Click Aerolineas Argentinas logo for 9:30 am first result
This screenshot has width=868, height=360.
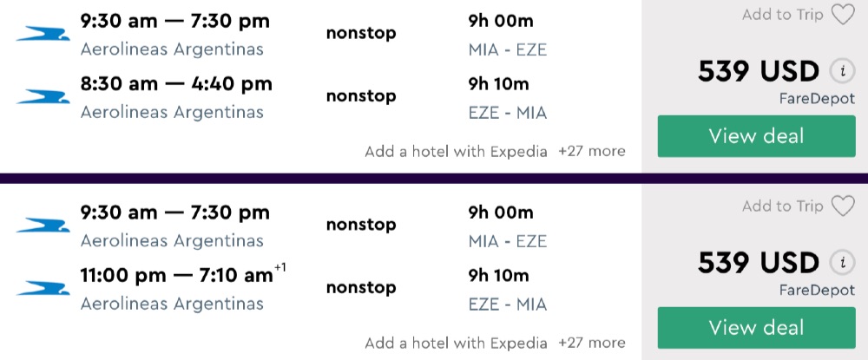43,34
